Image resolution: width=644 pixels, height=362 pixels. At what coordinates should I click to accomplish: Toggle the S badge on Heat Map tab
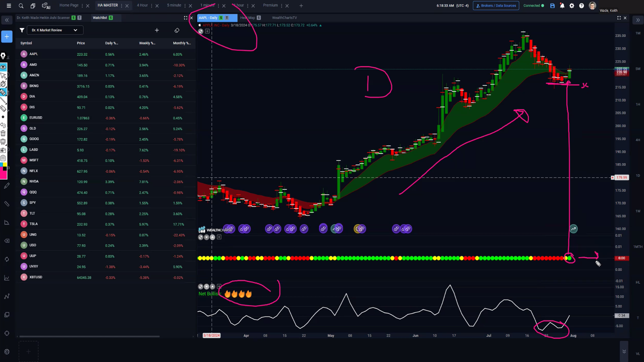tap(259, 18)
